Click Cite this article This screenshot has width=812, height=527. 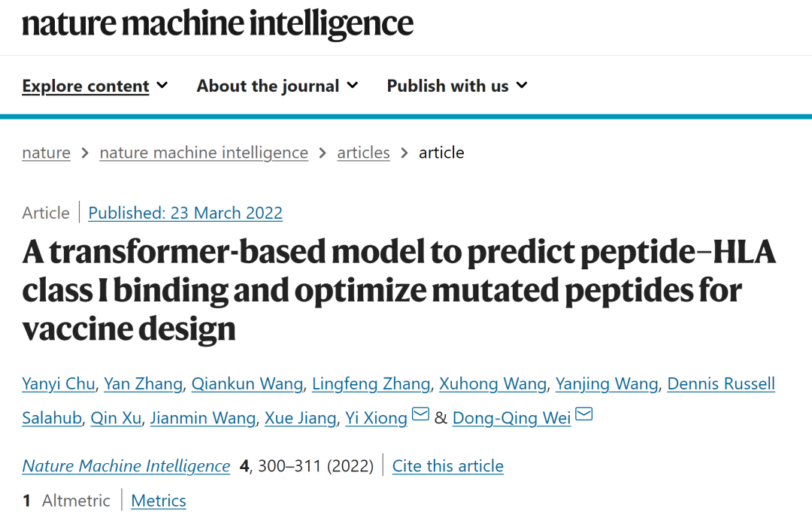pos(447,466)
